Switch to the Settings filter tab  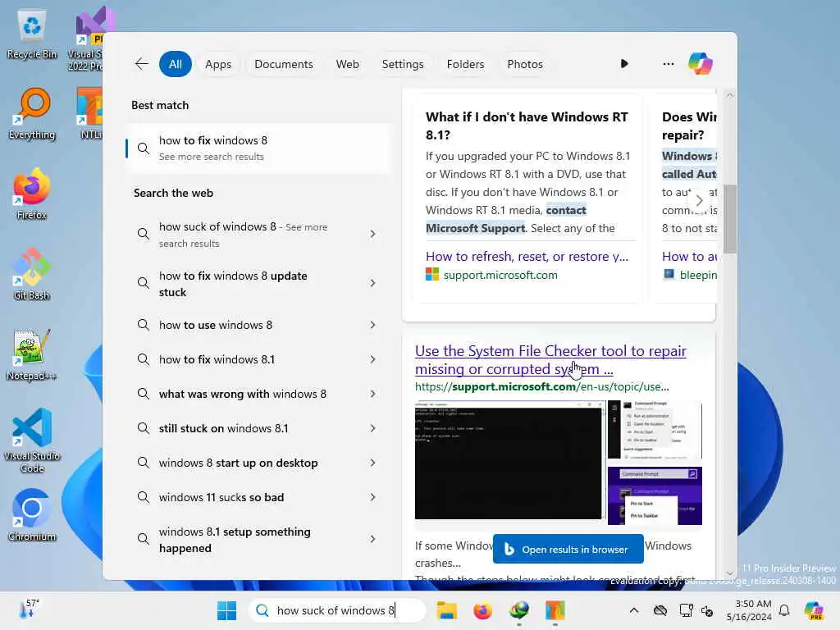402,64
